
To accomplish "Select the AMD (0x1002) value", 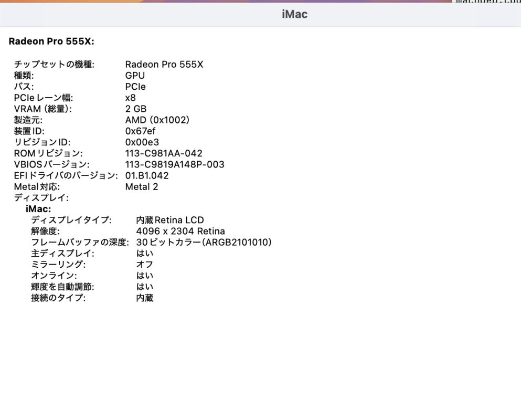I will (157, 120).
